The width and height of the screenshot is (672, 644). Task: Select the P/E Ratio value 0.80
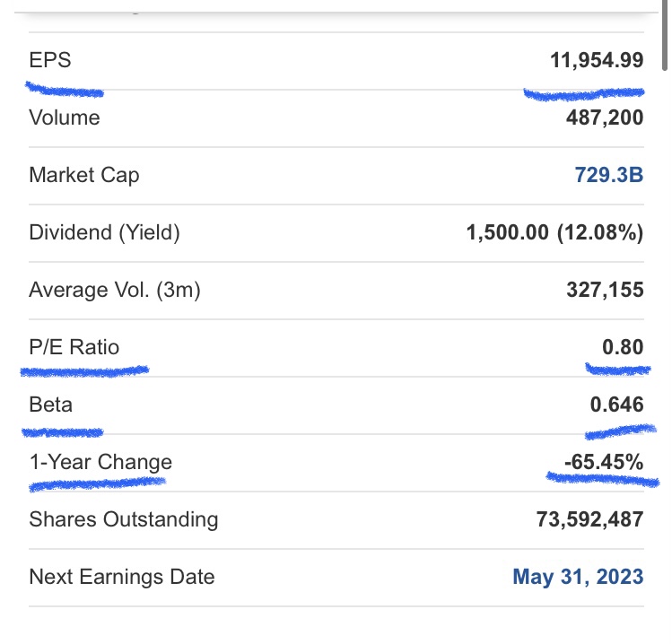coord(623,347)
